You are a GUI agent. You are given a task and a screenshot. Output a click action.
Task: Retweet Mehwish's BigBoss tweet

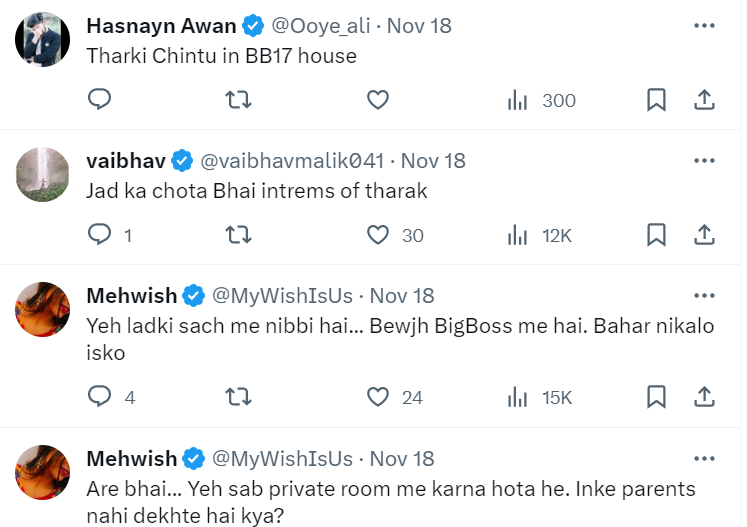pyautogui.click(x=238, y=397)
